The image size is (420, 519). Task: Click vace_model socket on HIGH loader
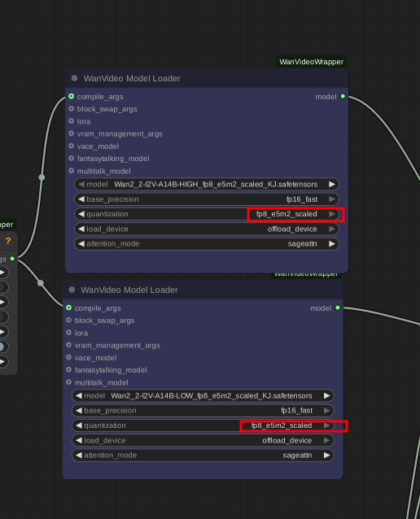[71, 146]
